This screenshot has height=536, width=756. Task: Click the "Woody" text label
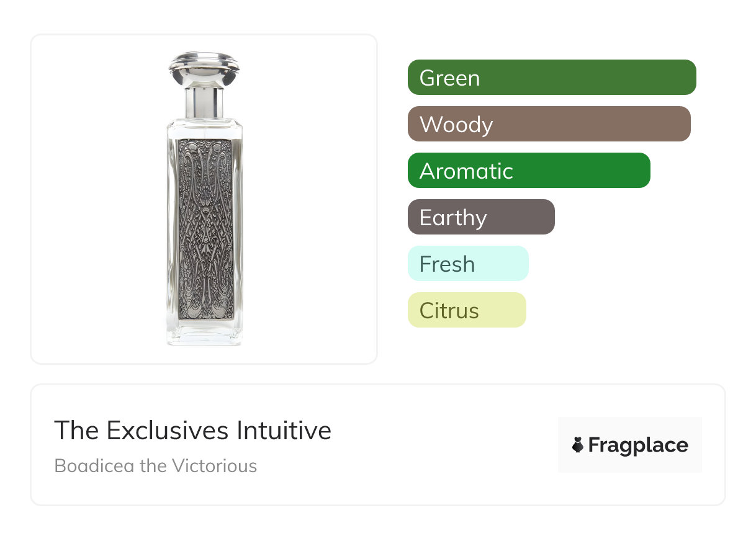[x=456, y=125]
